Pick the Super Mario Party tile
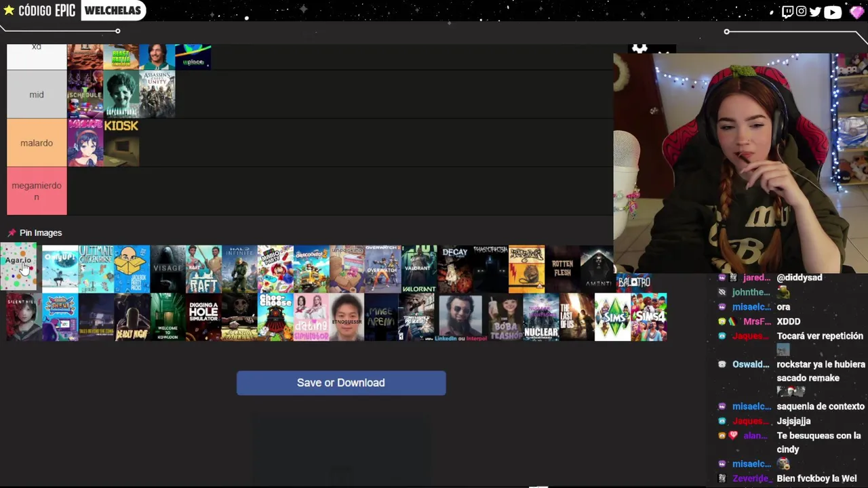The height and width of the screenshot is (488, 868). tap(275, 269)
